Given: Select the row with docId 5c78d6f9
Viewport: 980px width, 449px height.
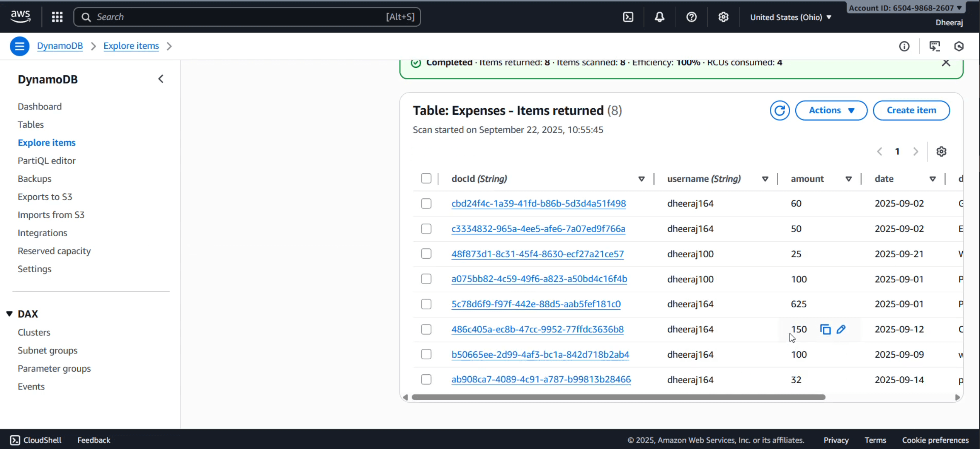Looking at the screenshot, I should coord(426,304).
